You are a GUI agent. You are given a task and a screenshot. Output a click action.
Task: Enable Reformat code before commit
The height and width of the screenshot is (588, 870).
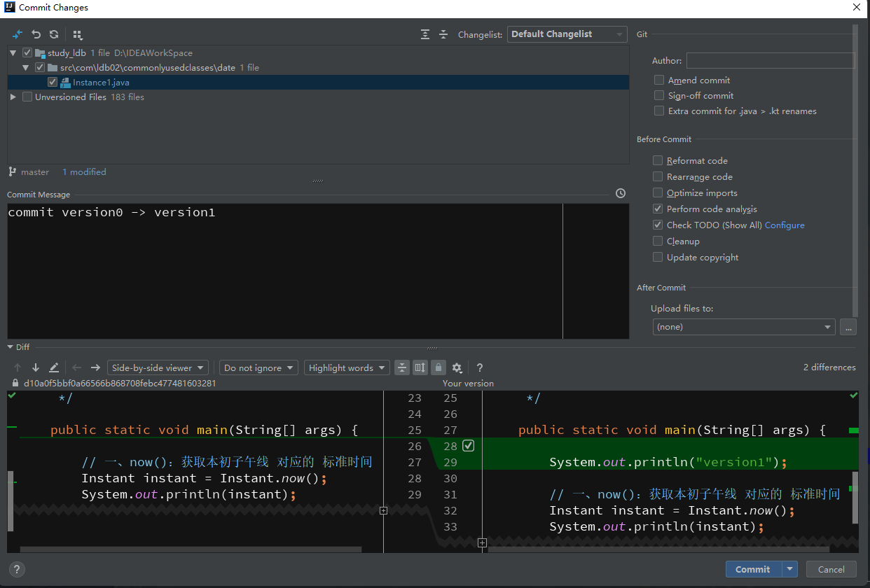point(658,160)
